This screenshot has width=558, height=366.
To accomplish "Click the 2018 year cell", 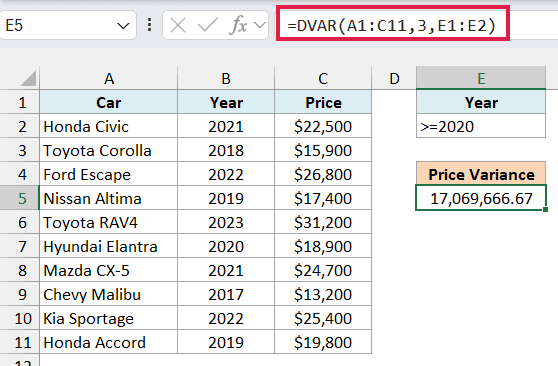I will [226, 150].
